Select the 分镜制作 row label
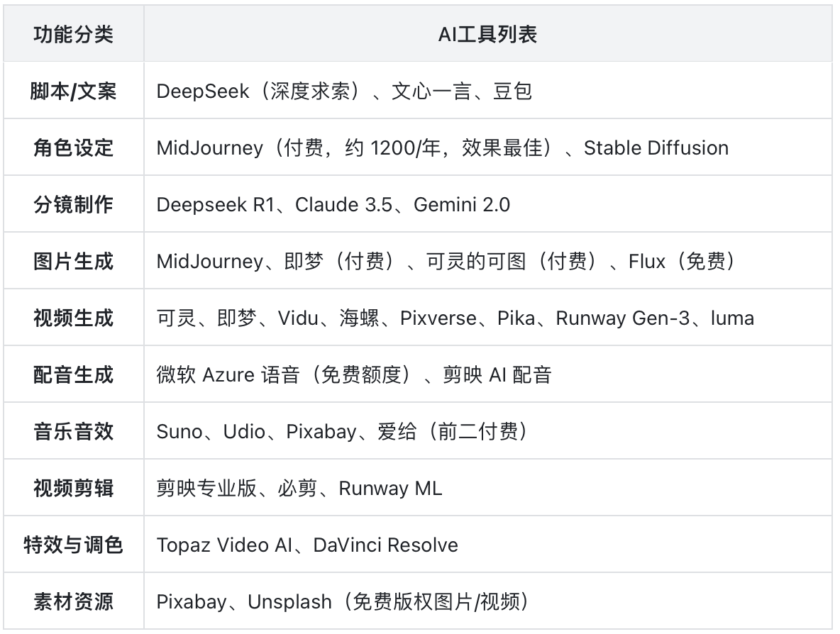840x634 pixels. coord(73,205)
